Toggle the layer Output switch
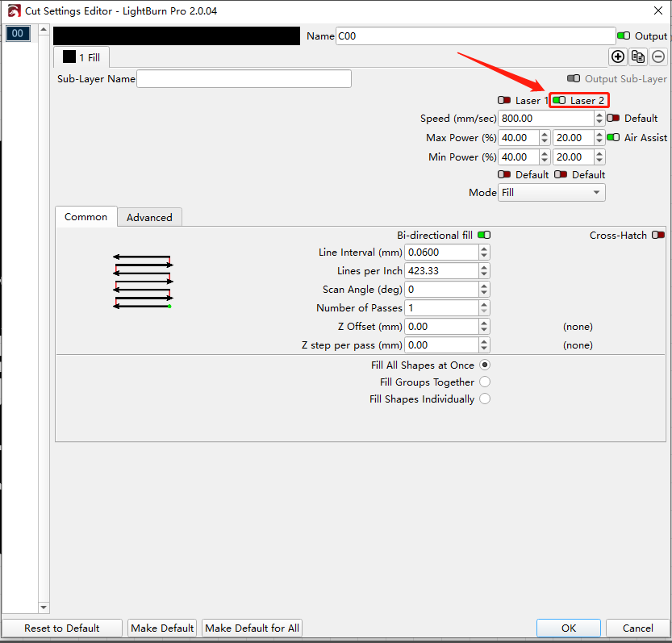The image size is (672, 643). pyautogui.click(x=624, y=36)
